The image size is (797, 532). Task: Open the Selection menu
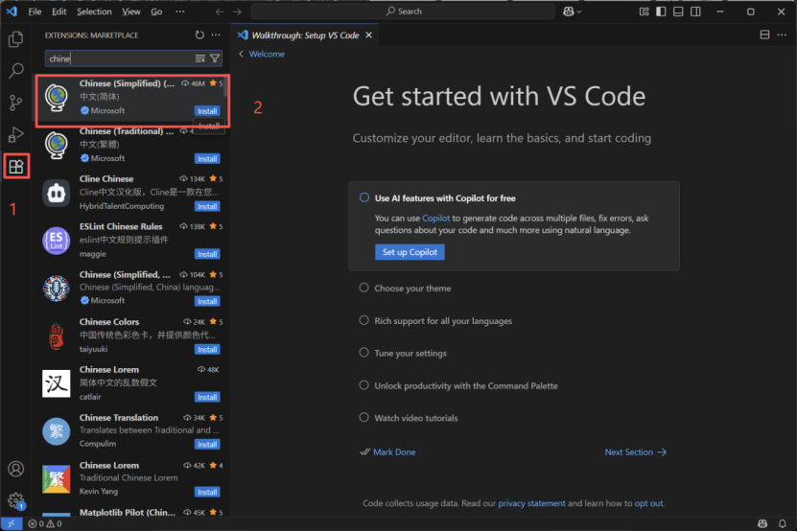94,12
